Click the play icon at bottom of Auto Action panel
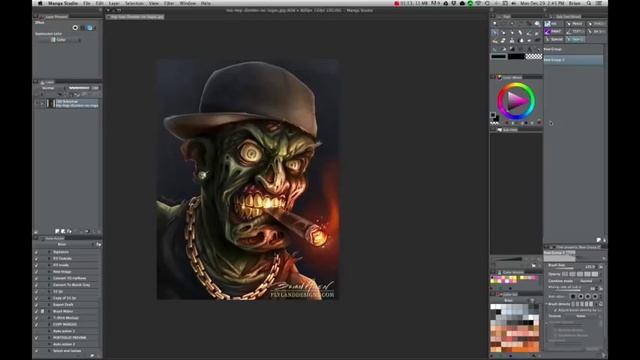 (x=92, y=356)
